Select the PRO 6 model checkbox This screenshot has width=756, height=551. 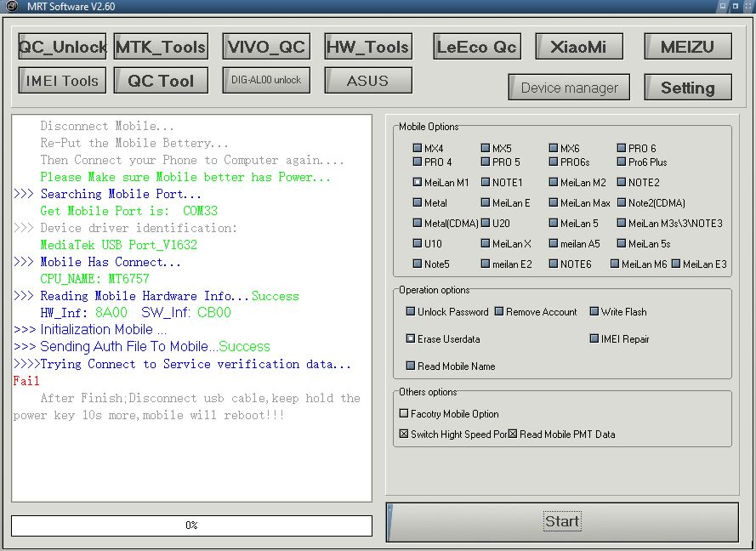pos(622,148)
